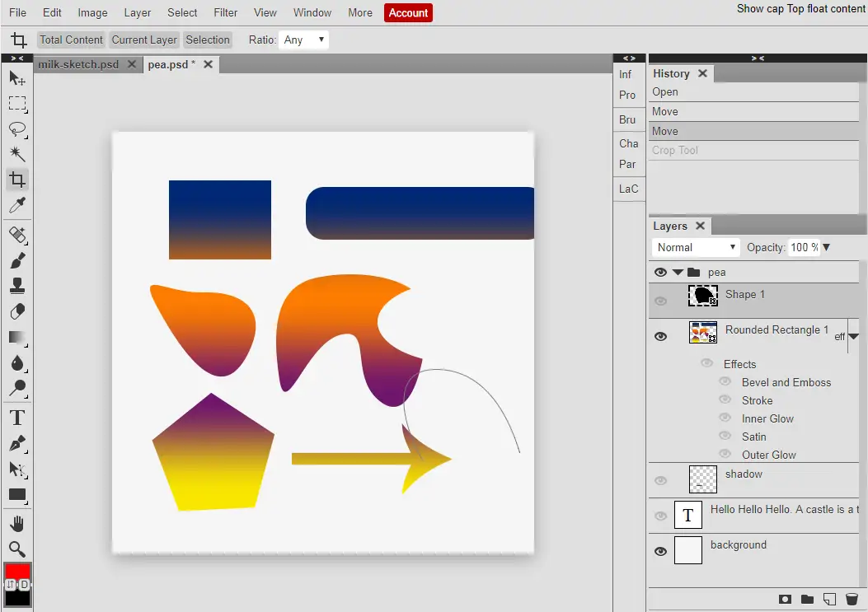Select the Zoom tool
This screenshot has height=612, width=868.
tap(17, 549)
